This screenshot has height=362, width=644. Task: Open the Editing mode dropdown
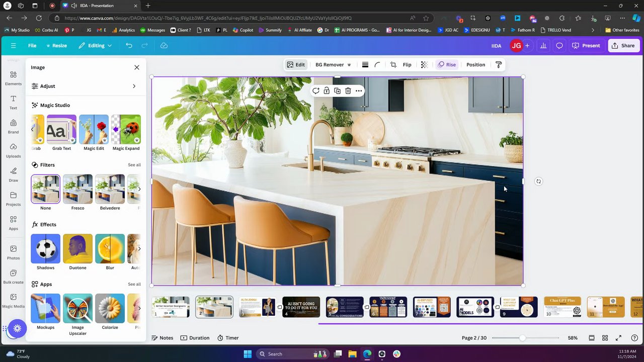96,46
